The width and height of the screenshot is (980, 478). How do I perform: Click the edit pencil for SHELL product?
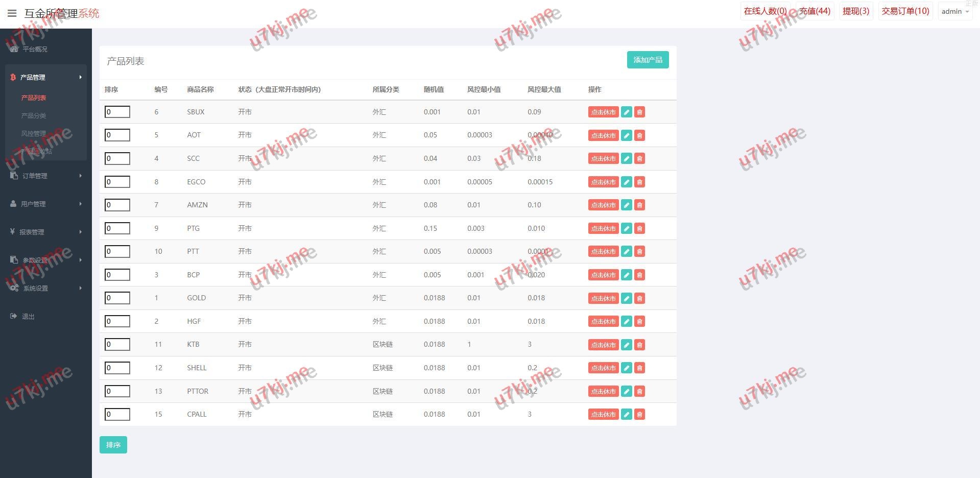626,368
